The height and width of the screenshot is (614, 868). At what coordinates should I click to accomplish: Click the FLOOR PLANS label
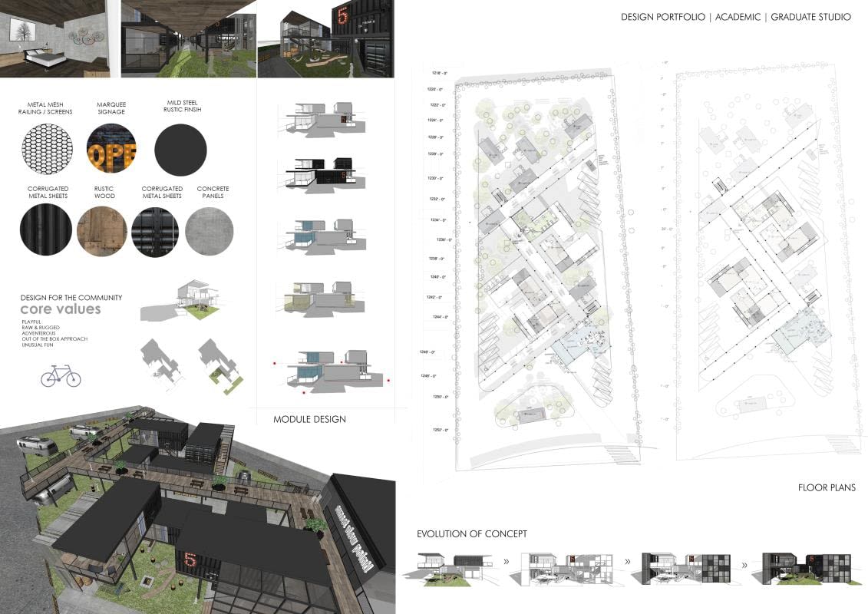(x=827, y=487)
